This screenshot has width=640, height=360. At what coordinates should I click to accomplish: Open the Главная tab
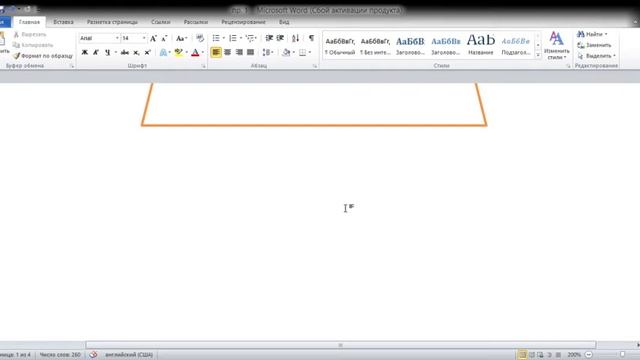29,22
